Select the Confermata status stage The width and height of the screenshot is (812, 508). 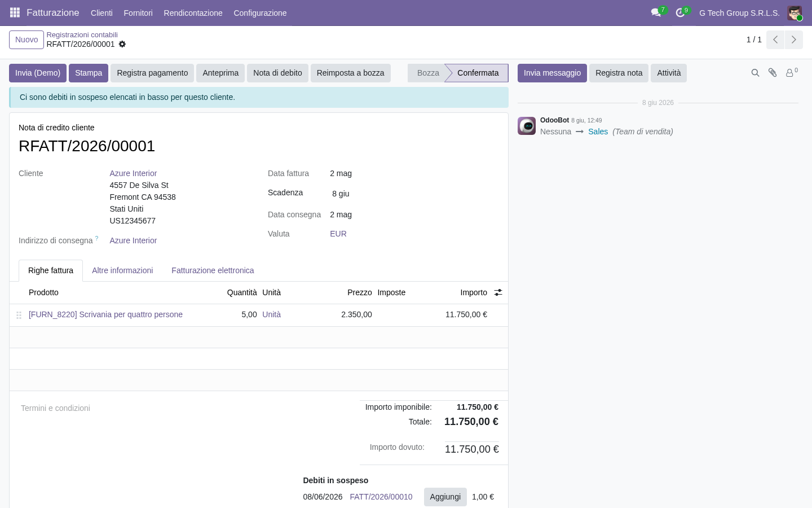(478, 73)
